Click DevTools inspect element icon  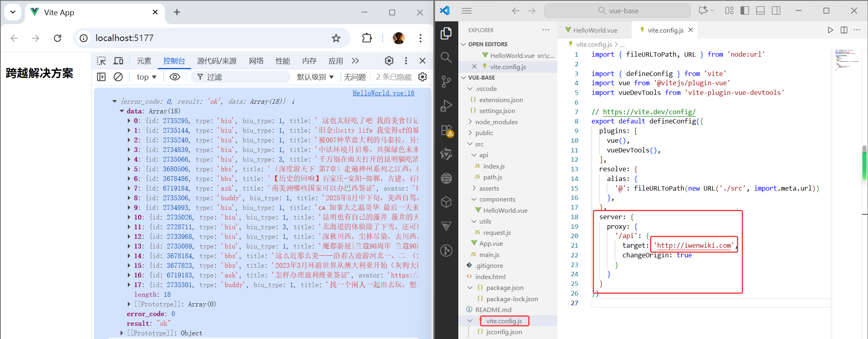[101, 61]
